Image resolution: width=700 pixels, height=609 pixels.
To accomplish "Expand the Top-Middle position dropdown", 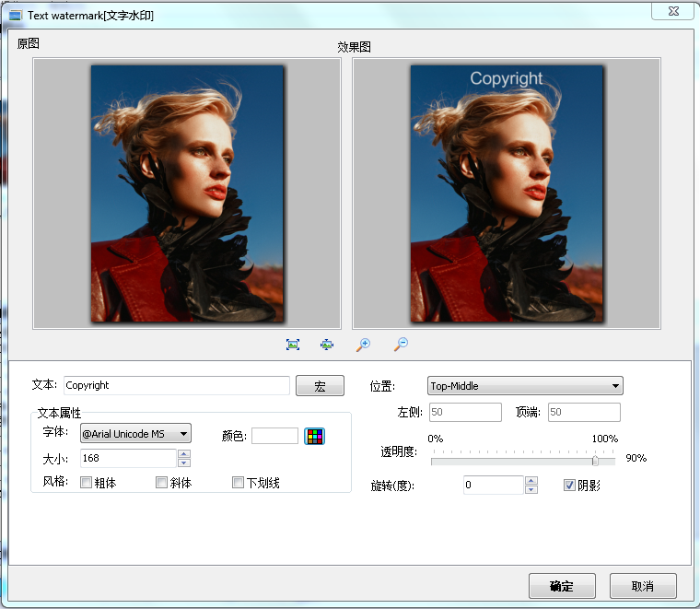I will click(x=525, y=386).
